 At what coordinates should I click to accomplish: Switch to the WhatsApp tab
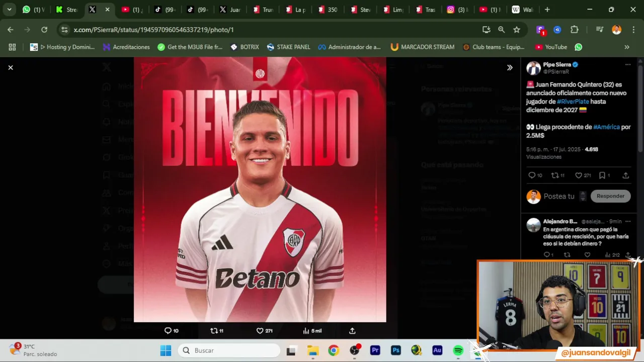[x=33, y=9]
